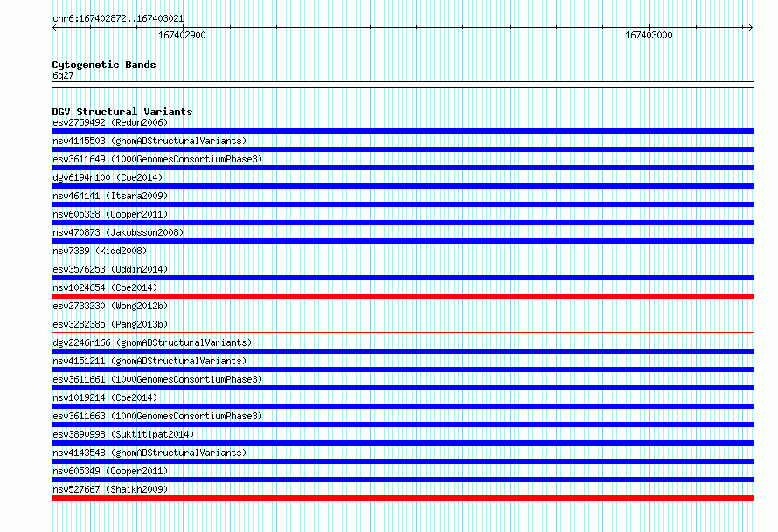Click the esv3611649 (1000GenomesConsortiumPhase3) label
The image size is (778, 532).
tap(157, 159)
